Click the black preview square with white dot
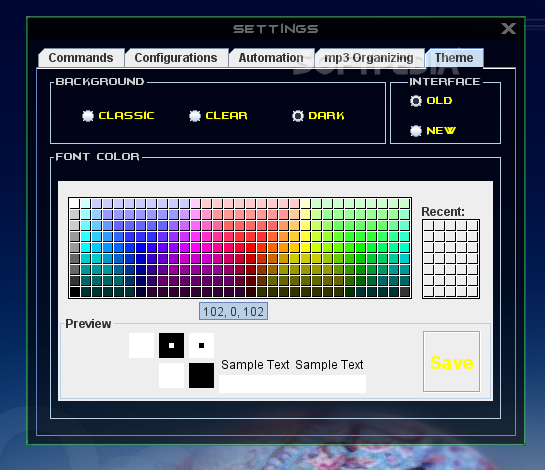545x470 pixels. click(171, 346)
